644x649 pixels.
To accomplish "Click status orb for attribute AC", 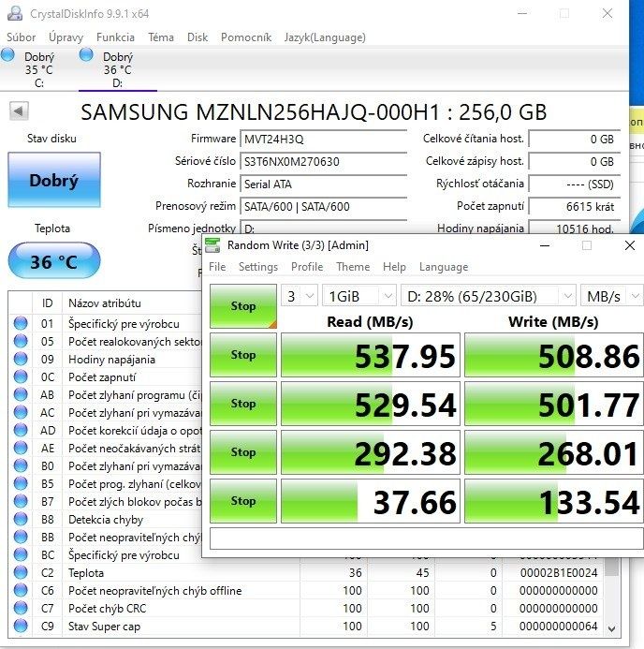I will click(x=21, y=412).
